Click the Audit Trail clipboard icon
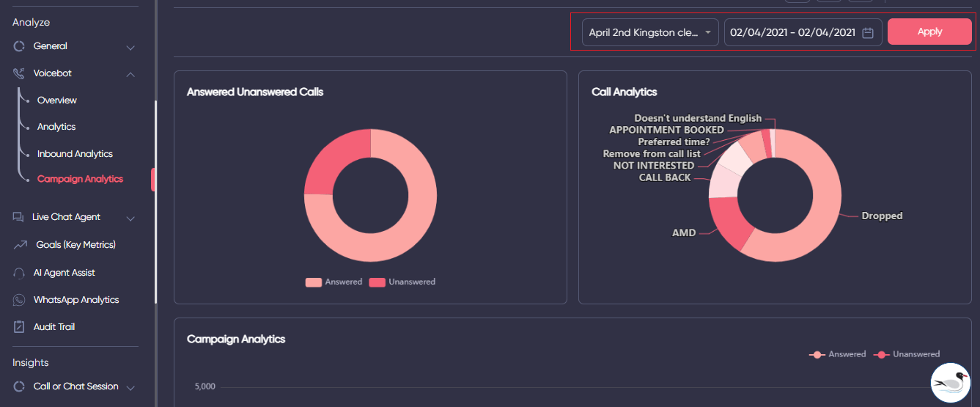This screenshot has height=407, width=980. (x=19, y=327)
